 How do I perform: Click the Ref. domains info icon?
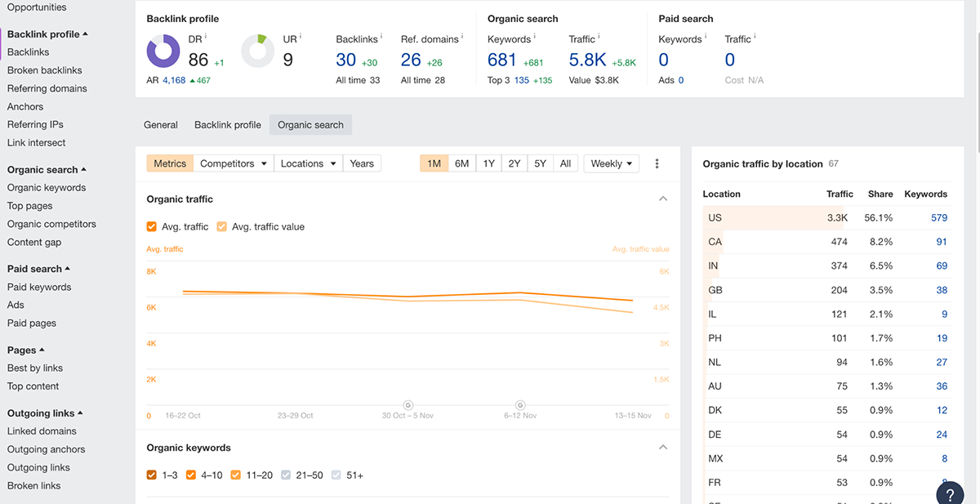(x=462, y=37)
